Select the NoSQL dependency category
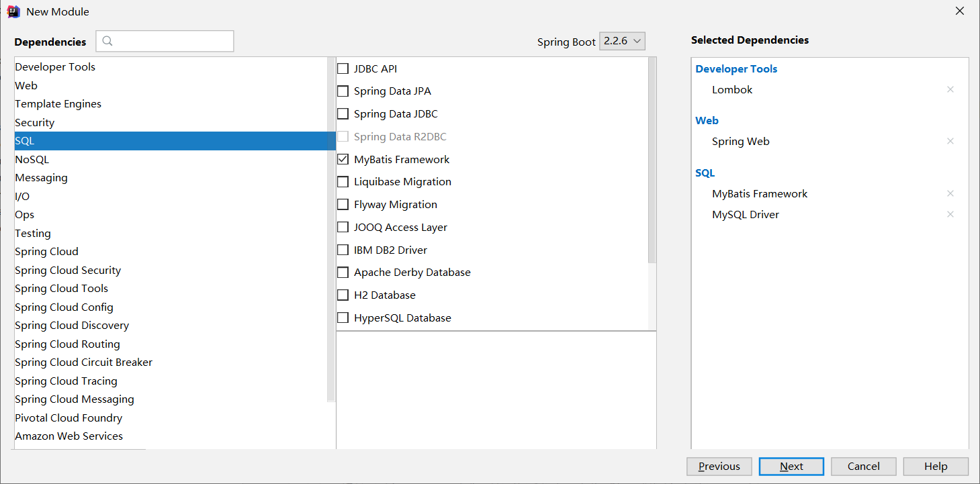980x484 pixels. 32,159
